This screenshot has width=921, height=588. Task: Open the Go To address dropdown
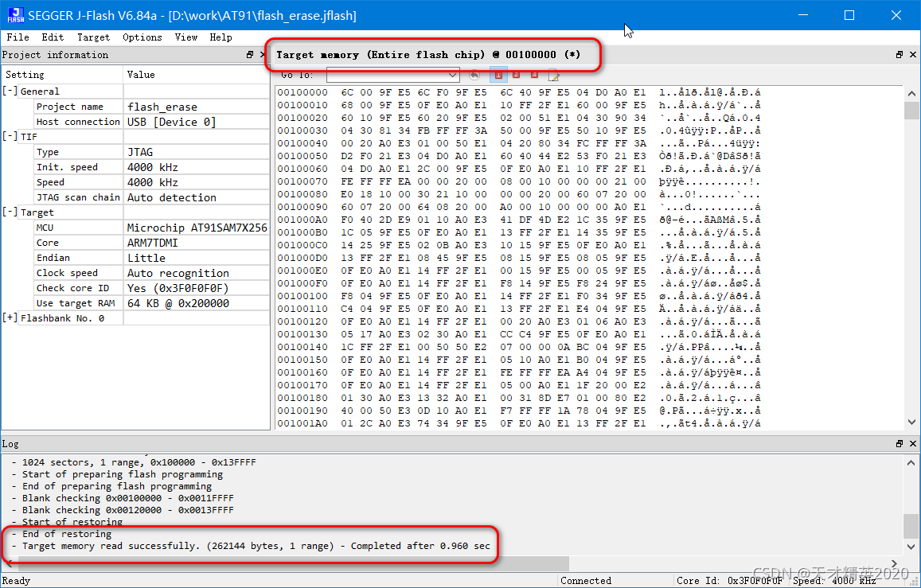[x=452, y=75]
